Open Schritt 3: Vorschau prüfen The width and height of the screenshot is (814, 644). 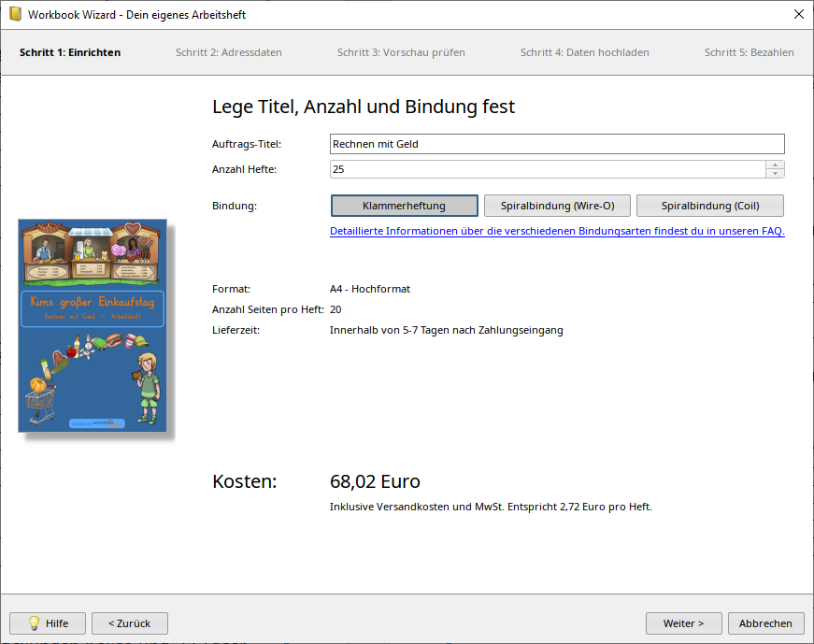(x=401, y=52)
